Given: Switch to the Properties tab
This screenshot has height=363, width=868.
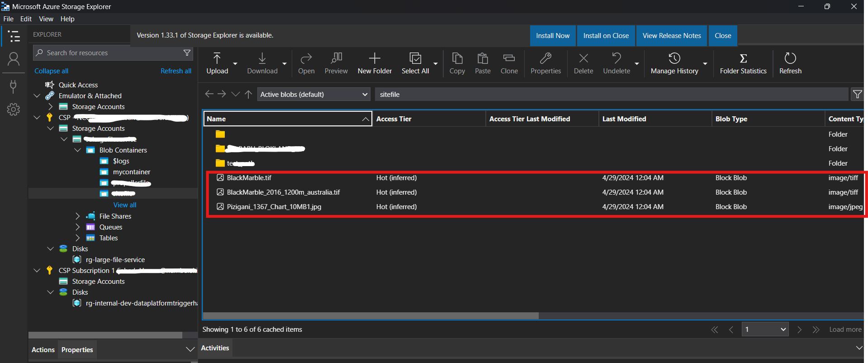Looking at the screenshot, I should tap(77, 349).
